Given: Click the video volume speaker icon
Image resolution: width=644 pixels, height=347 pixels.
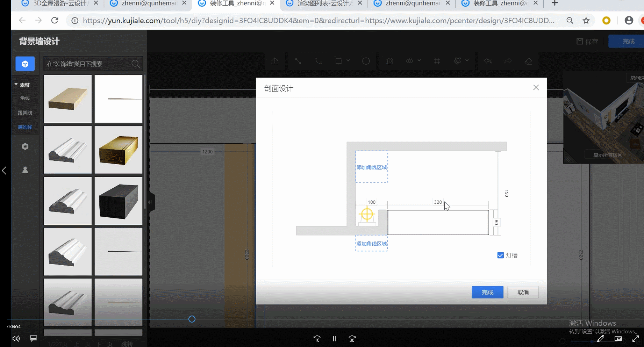Looking at the screenshot, I should (16, 339).
